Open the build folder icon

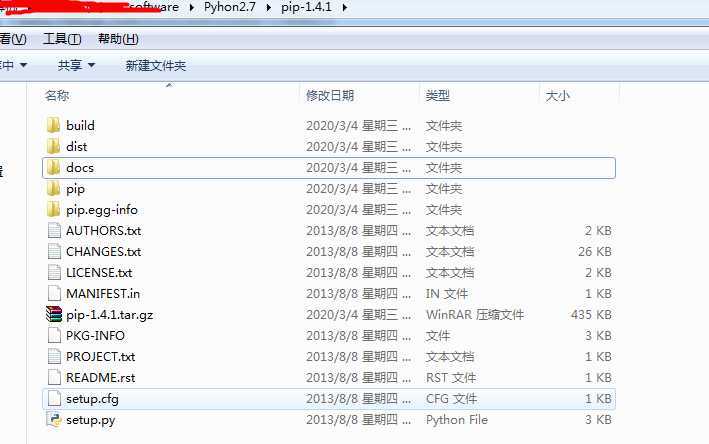click(53, 125)
